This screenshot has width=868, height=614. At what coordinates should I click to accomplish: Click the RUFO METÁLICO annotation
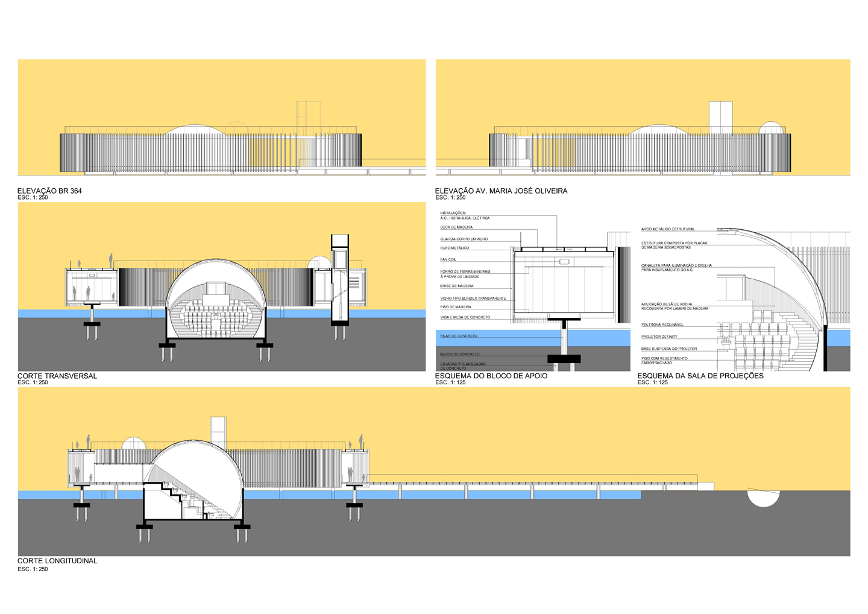coord(454,248)
